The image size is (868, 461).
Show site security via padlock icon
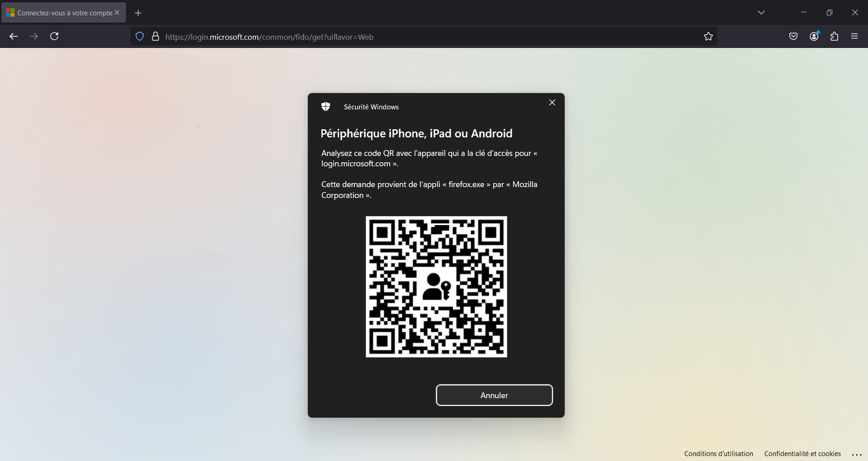coord(156,37)
